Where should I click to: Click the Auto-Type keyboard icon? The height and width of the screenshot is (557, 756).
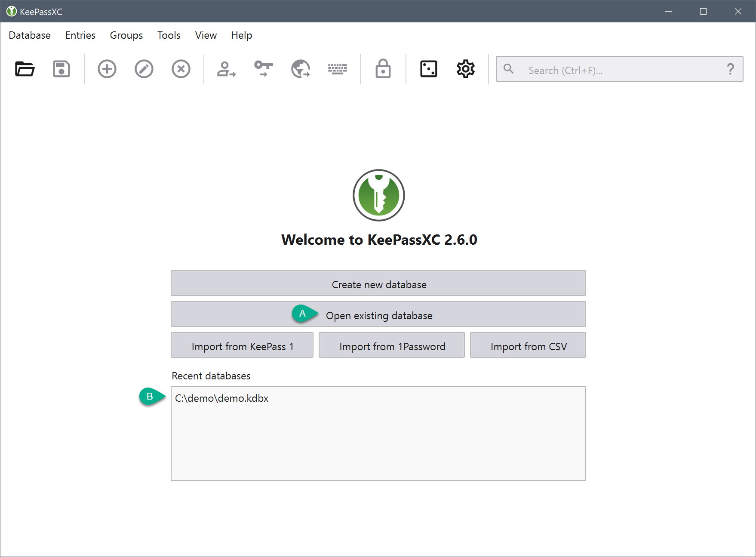[338, 69]
